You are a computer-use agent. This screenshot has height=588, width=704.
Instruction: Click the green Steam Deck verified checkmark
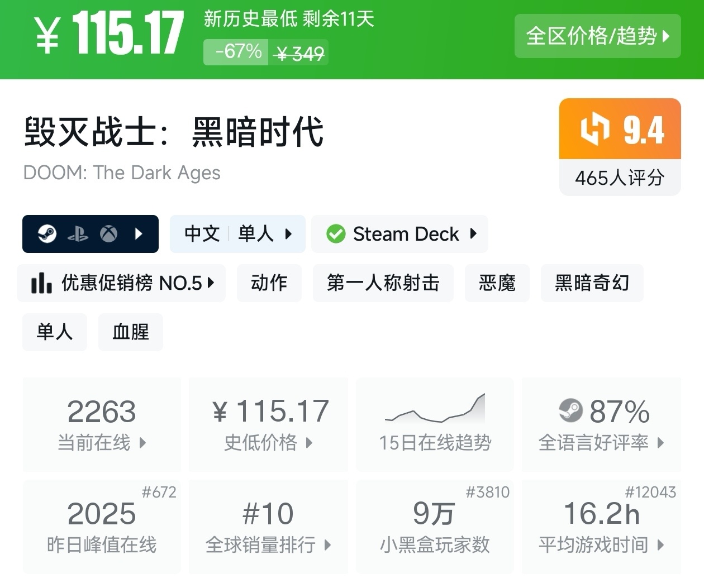click(336, 234)
